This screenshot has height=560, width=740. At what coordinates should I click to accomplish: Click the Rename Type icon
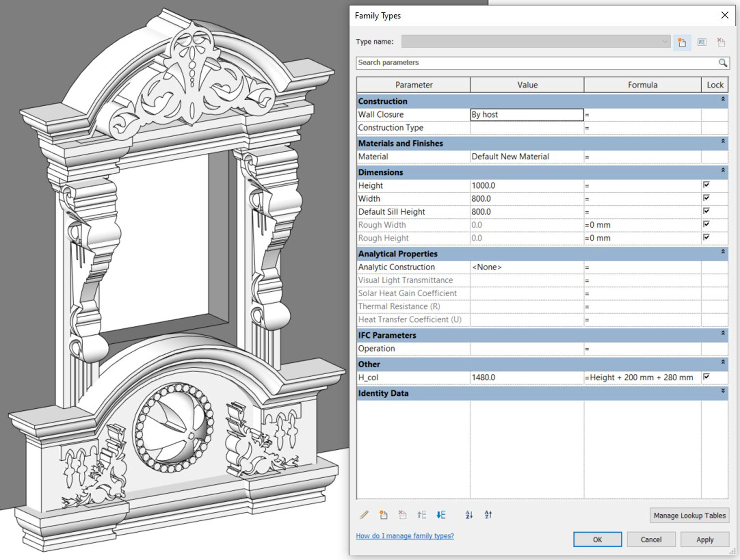pyautogui.click(x=702, y=42)
